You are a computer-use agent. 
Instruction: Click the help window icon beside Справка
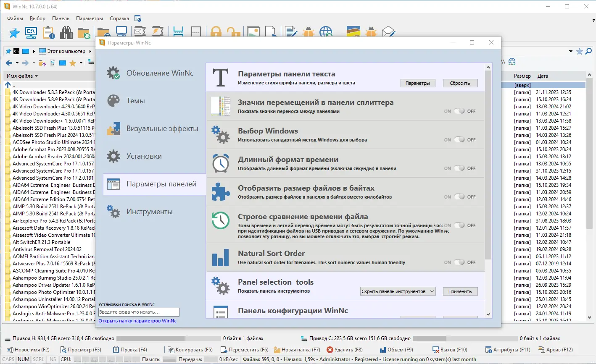(138, 18)
